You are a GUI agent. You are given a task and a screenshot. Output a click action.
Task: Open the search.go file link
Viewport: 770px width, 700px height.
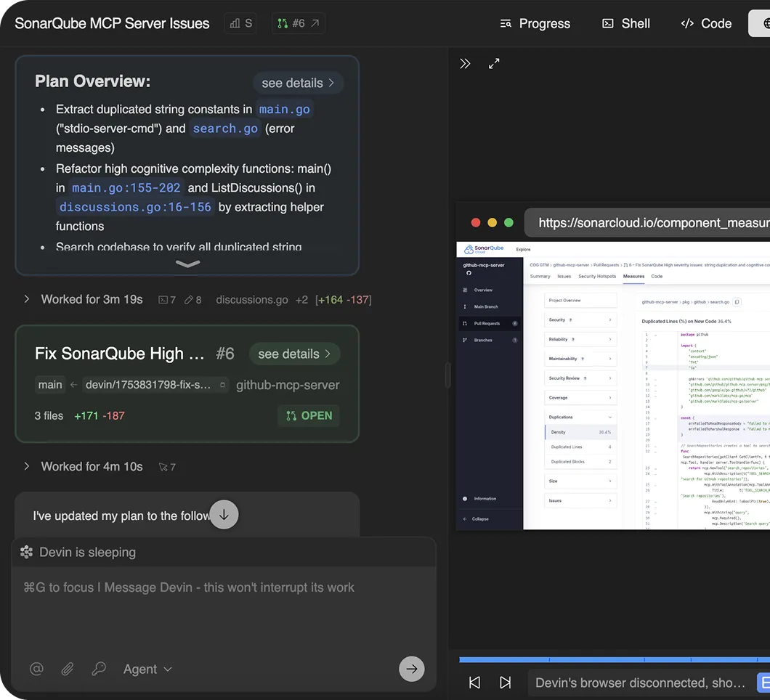225,129
